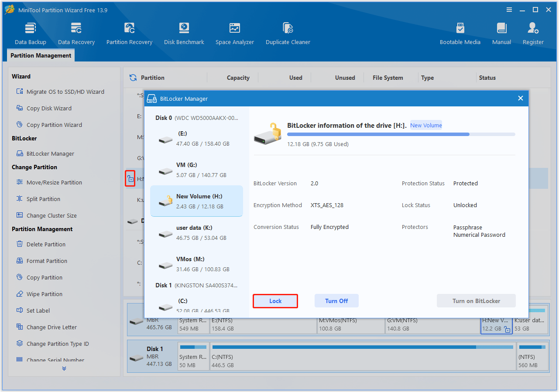
Task: Select Set Label option
Action: [33, 310]
